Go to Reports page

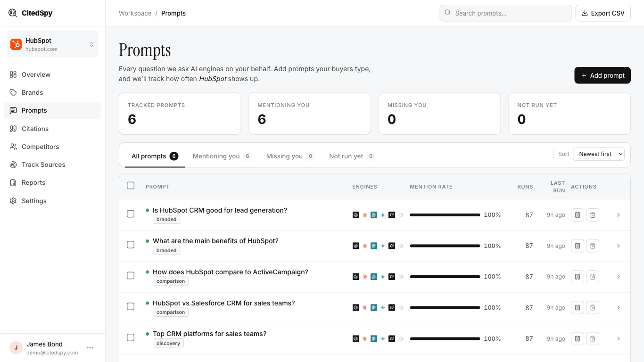point(52,182)
